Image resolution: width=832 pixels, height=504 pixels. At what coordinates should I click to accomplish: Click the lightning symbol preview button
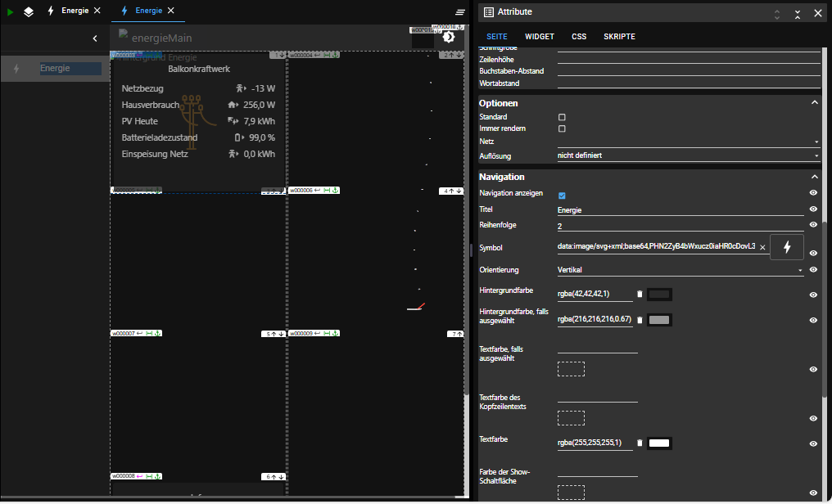coord(787,247)
